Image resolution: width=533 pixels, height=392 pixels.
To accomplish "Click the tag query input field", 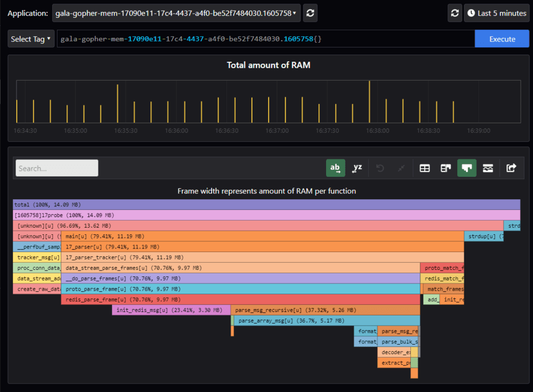I will [266, 39].
